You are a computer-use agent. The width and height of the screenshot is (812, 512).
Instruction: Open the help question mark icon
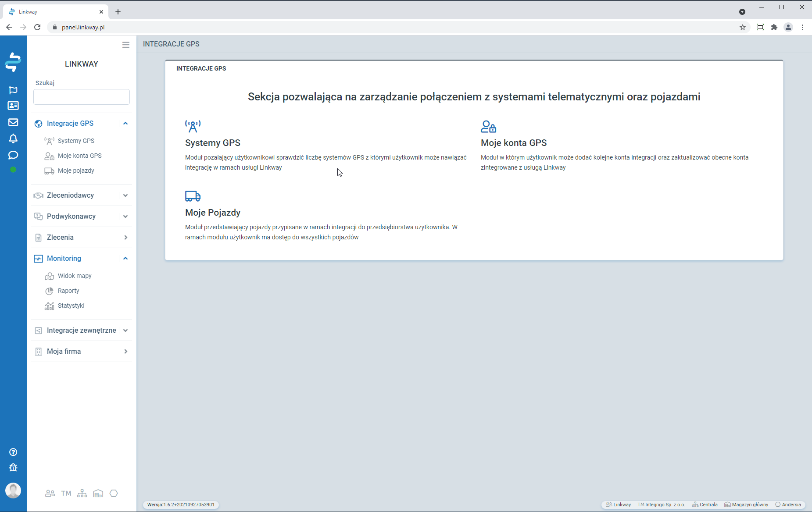(x=13, y=452)
